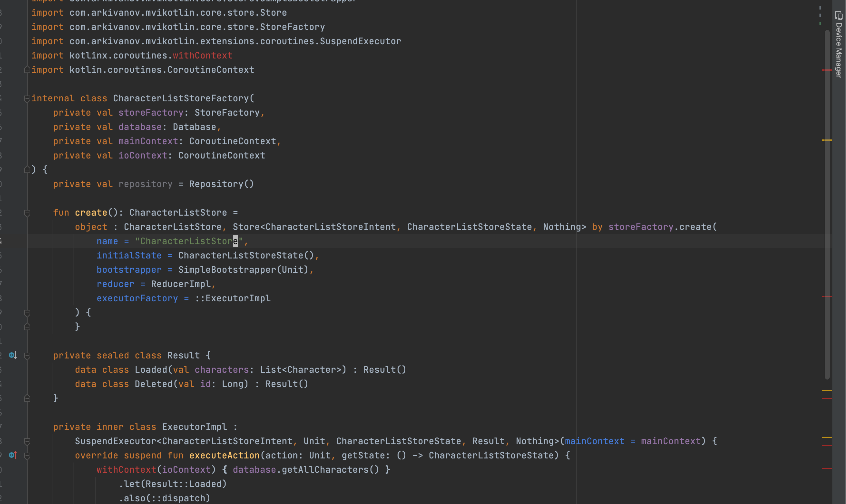Image resolution: width=846 pixels, height=504 pixels.
Task: Click the ReducerImpl identifier in the code
Action: (181, 284)
